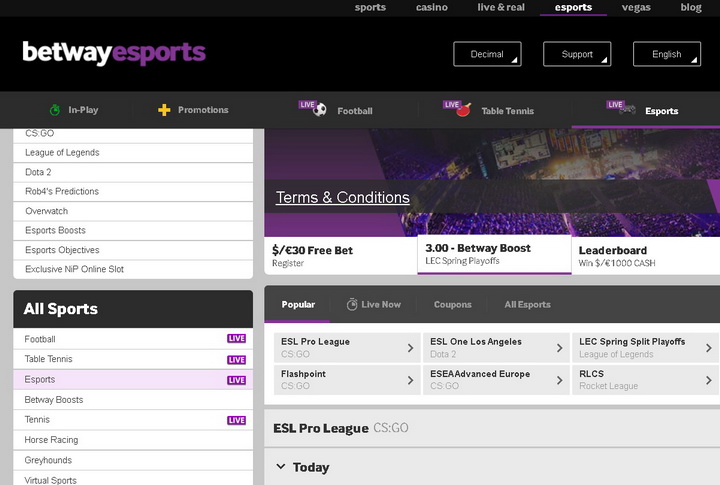Select esports top menu item
The width and height of the screenshot is (720, 485).
pos(573,7)
